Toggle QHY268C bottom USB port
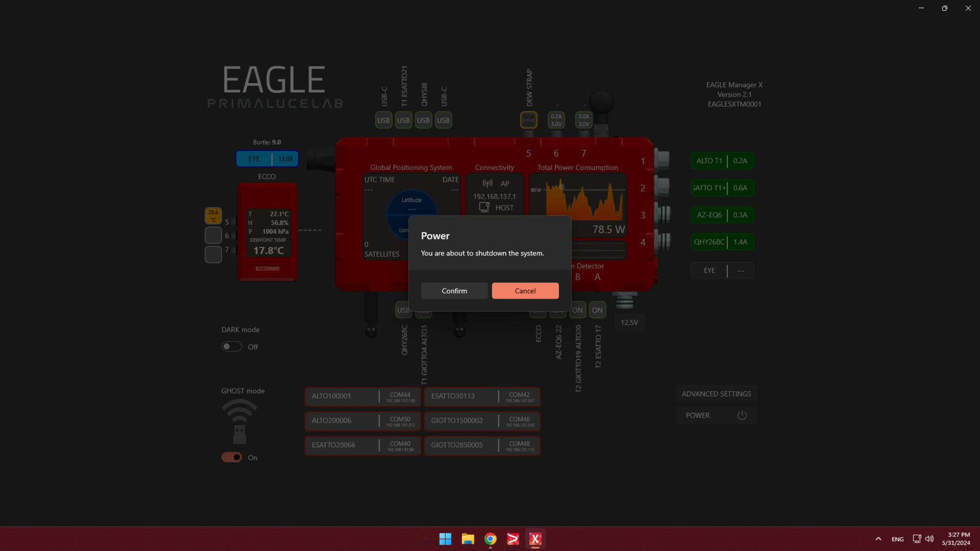Viewport: 980px width, 551px height. (x=402, y=310)
